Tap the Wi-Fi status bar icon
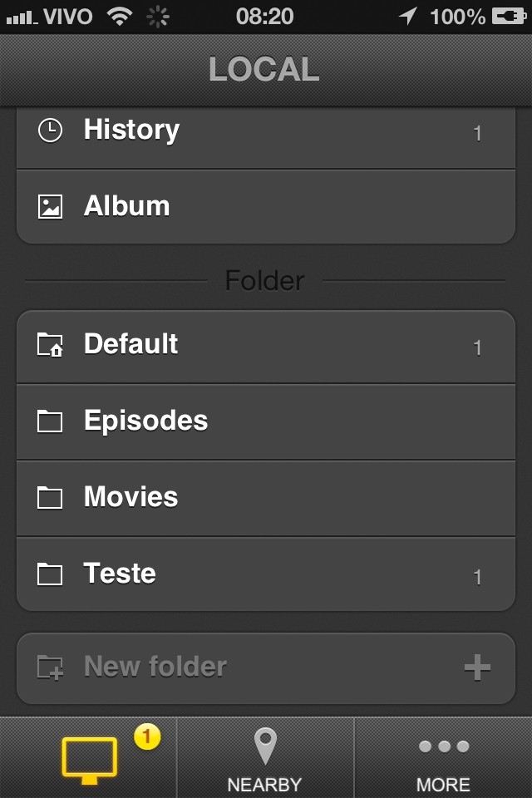 [x=121, y=16]
